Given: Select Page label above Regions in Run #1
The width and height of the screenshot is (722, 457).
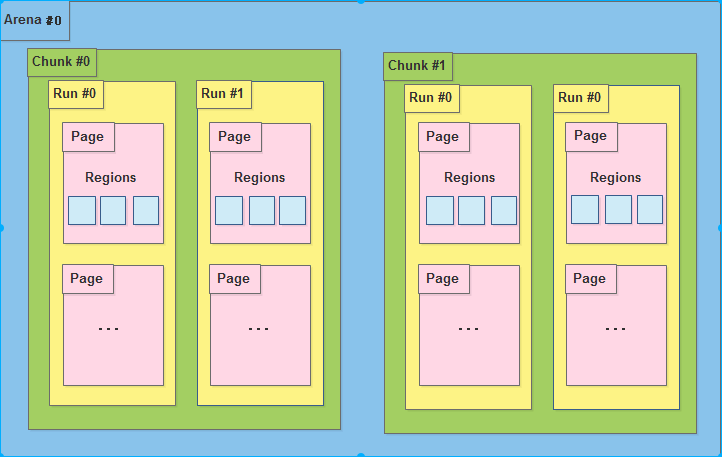Looking at the screenshot, I should pyautogui.click(x=235, y=137).
